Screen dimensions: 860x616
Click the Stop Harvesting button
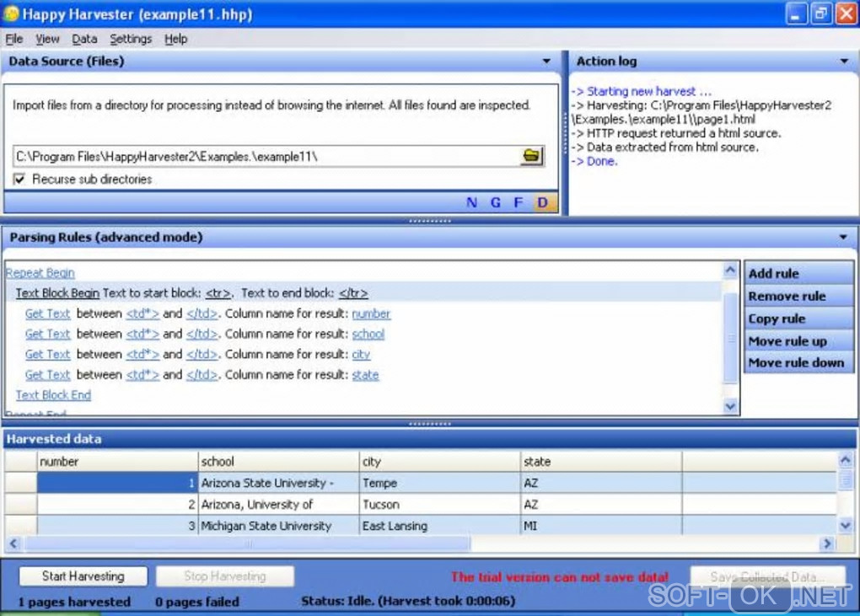coord(225,576)
